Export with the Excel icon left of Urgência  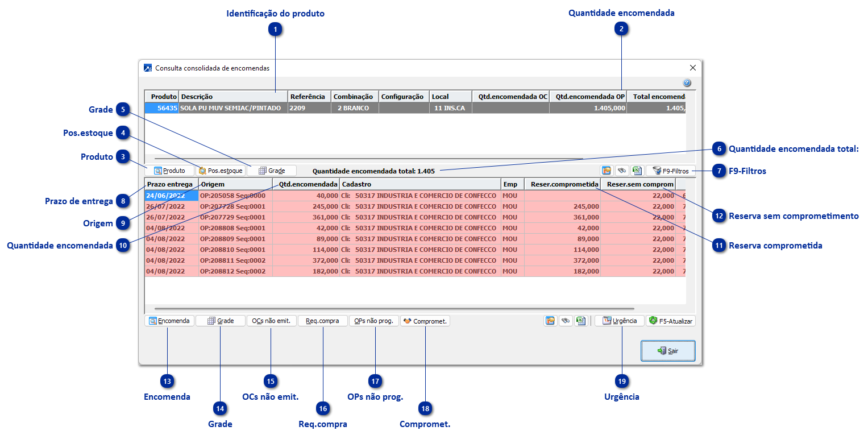tap(580, 321)
